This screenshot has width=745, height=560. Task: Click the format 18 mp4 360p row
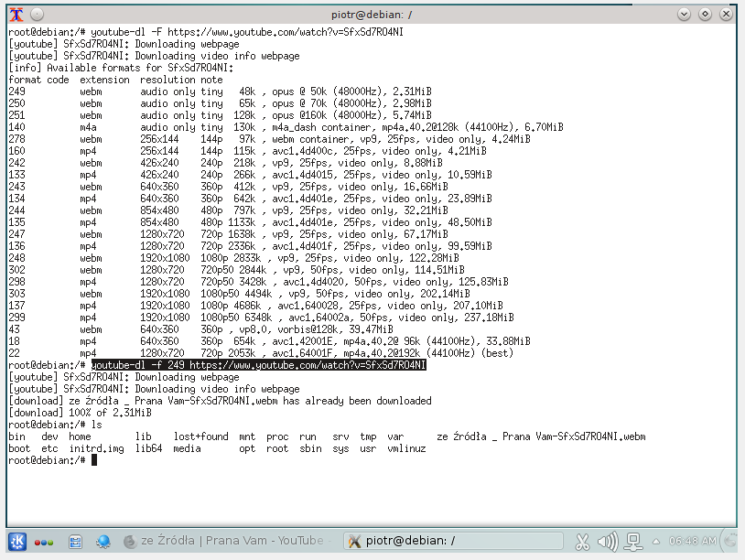[269, 341]
